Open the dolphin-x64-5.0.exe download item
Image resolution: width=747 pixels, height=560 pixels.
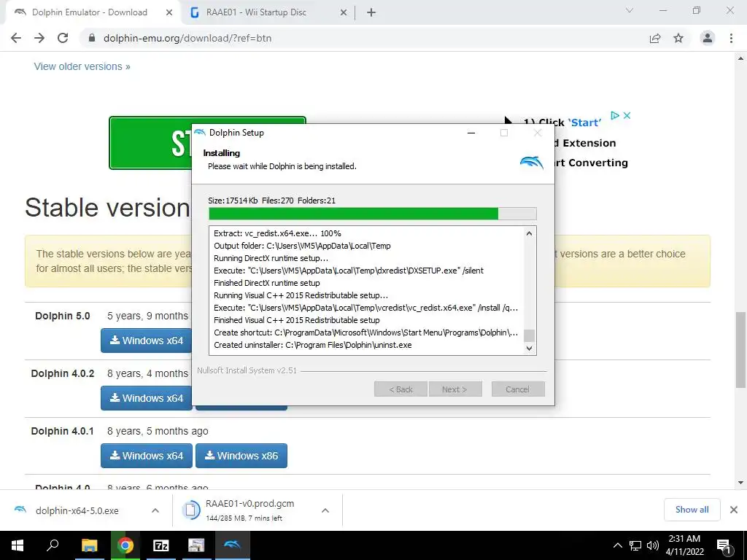(x=76, y=510)
